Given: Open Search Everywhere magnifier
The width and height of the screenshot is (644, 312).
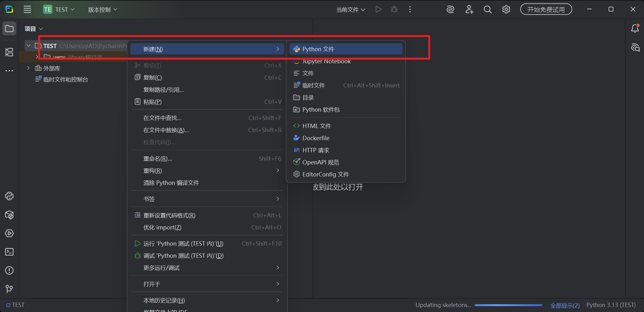Looking at the screenshot, I should click(488, 9).
